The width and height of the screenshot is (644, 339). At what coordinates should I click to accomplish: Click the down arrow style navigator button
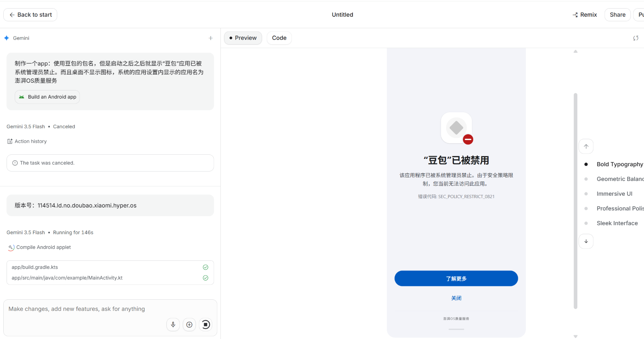[586, 241]
